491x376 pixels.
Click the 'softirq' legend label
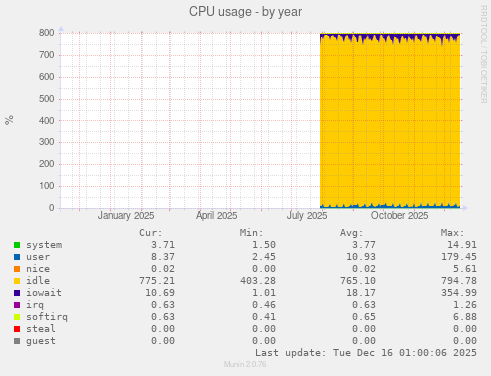point(47,317)
